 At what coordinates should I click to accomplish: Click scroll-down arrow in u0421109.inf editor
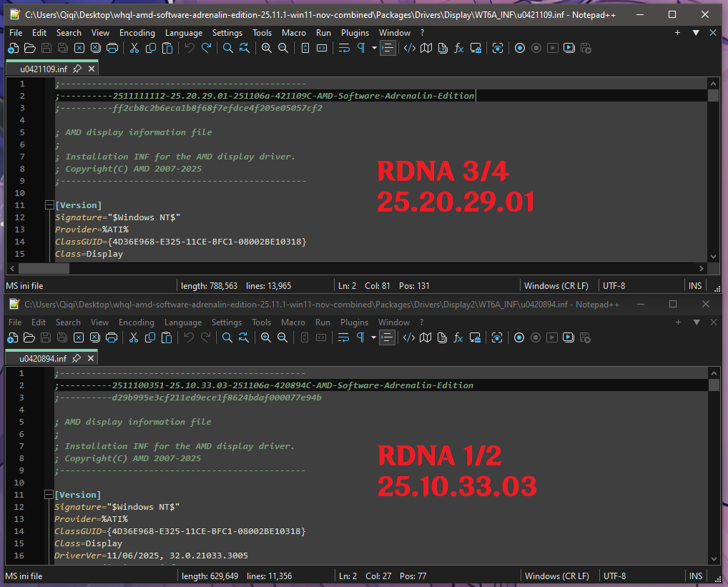pyautogui.click(x=713, y=256)
